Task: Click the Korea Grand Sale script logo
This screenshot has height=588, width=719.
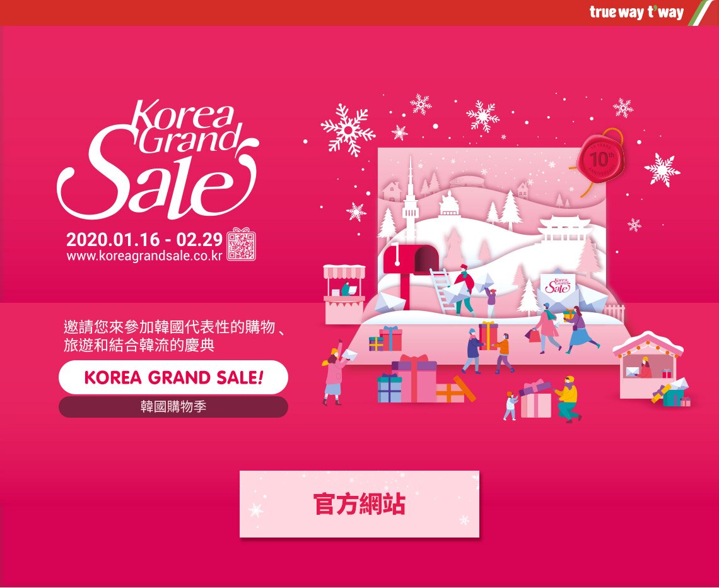Action: 157,159
